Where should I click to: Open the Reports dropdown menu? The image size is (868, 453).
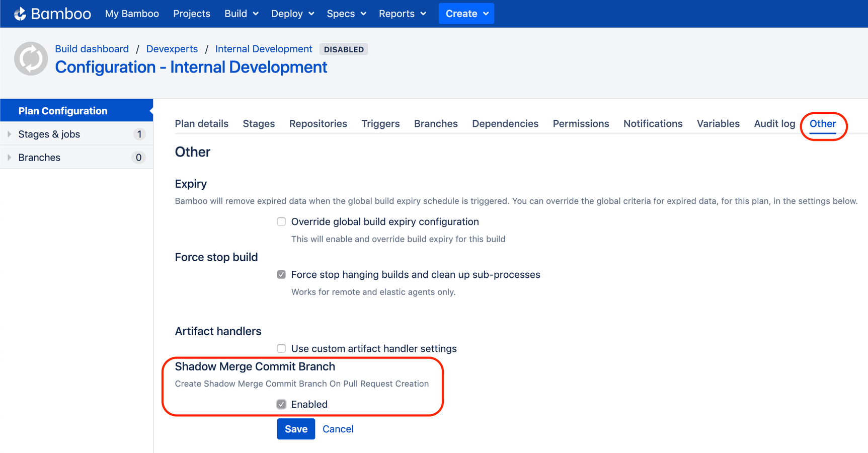pos(402,14)
